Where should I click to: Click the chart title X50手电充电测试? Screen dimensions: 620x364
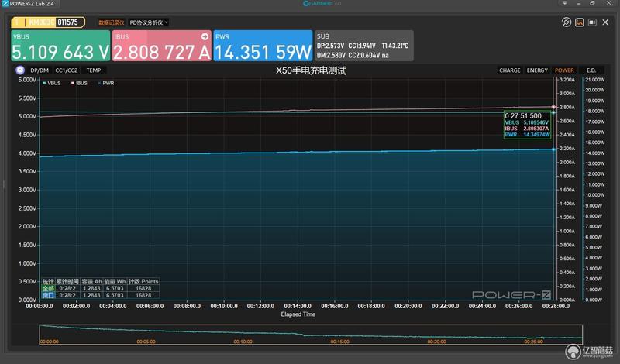tap(311, 70)
